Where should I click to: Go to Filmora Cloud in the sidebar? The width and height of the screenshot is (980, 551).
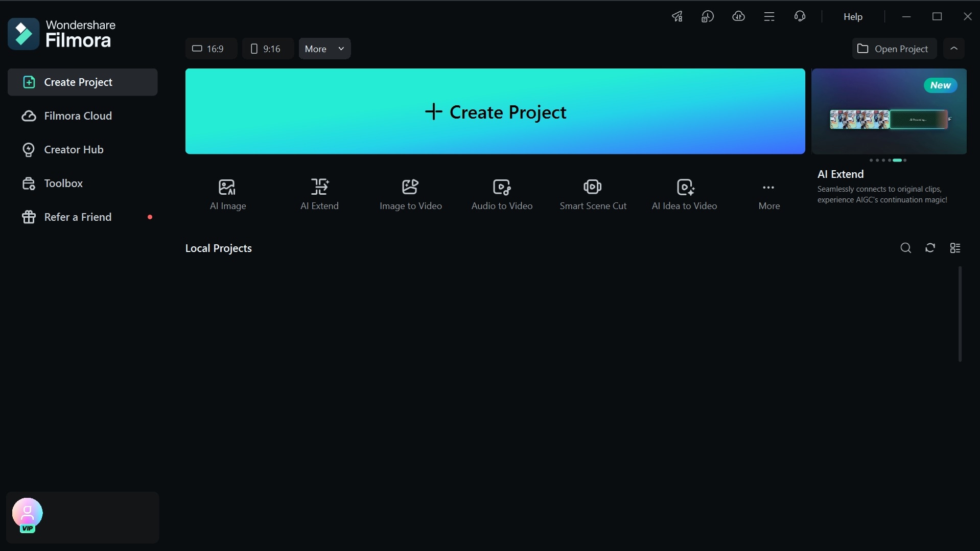click(82, 116)
